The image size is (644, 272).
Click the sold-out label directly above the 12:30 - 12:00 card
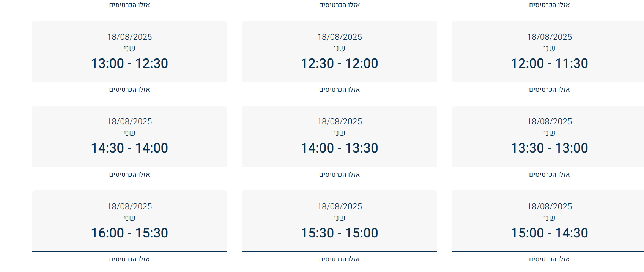[x=339, y=5]
